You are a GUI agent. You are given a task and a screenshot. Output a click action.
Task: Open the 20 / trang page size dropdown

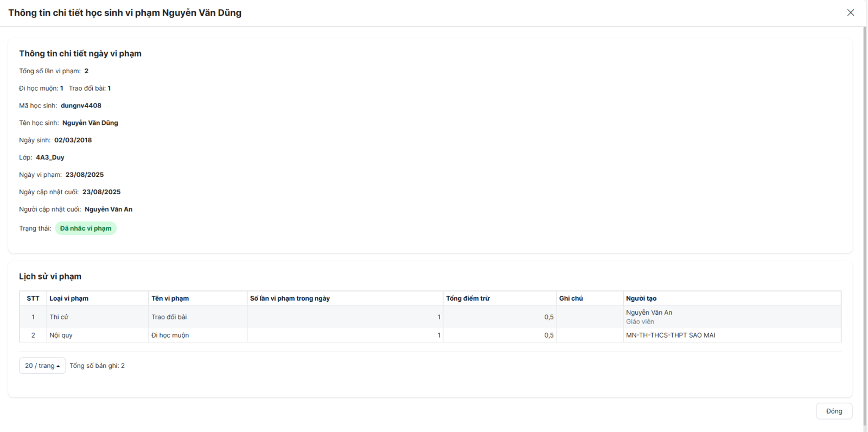tap(42, 366)
